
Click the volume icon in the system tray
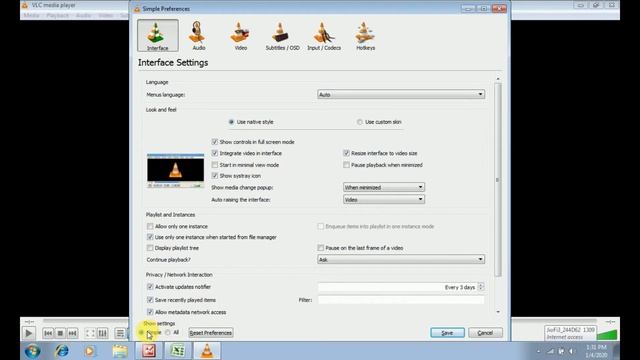571,351
